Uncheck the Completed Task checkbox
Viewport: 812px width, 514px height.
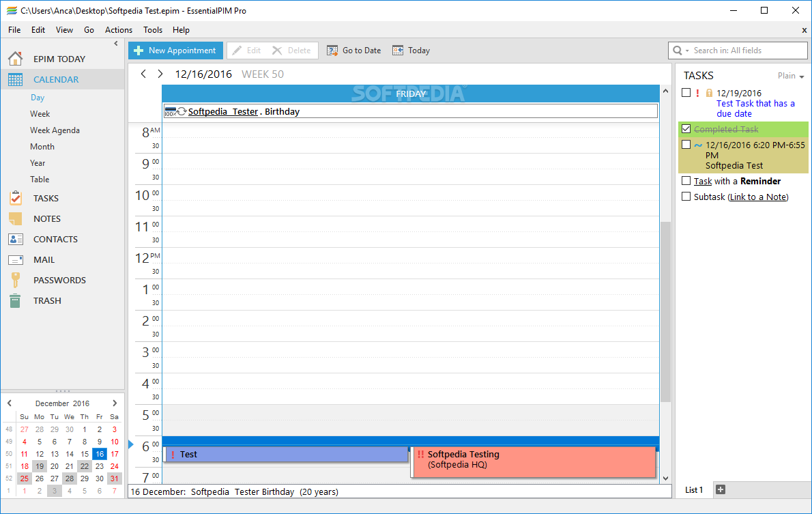tap(686, 128)
